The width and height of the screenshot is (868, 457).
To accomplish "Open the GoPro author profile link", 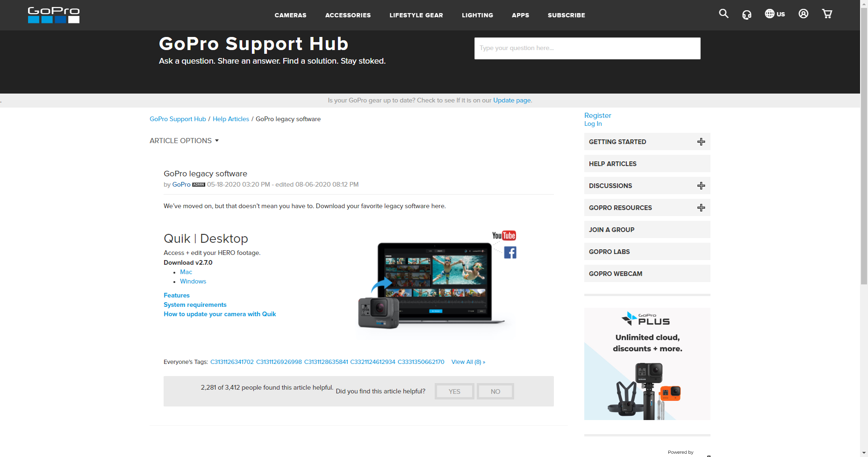I will 181,185.
